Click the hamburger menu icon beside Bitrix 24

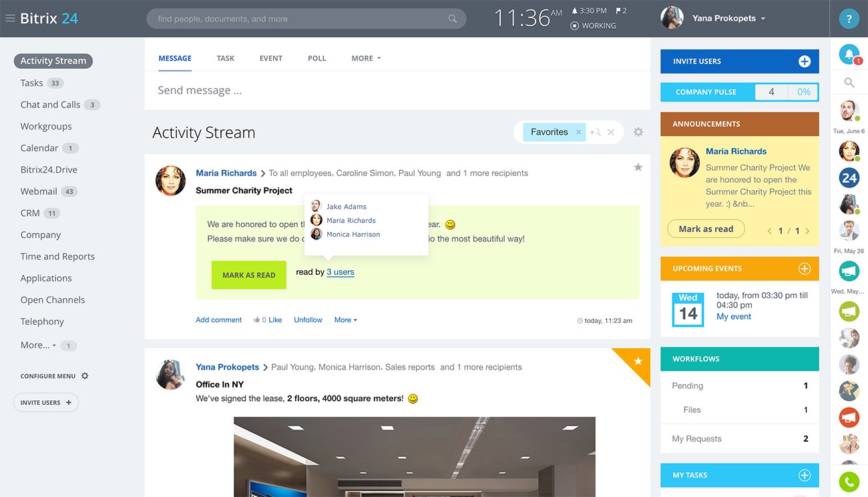point(10,19)
